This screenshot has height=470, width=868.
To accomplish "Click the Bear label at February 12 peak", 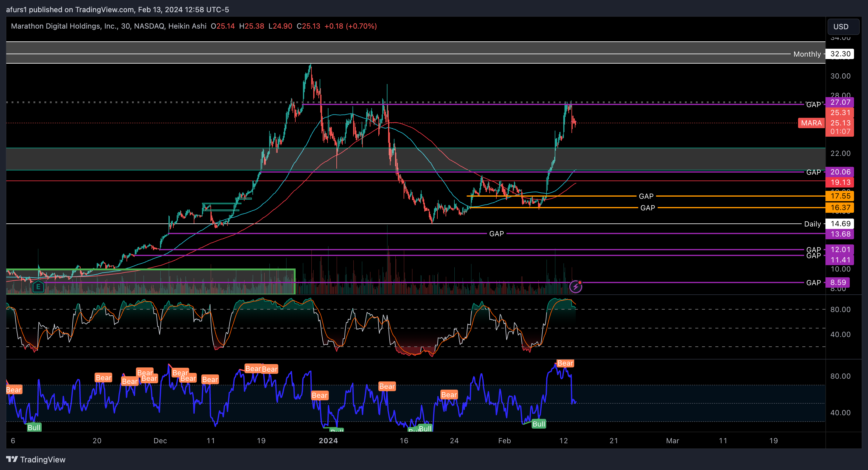I will [x=565, y=363].
